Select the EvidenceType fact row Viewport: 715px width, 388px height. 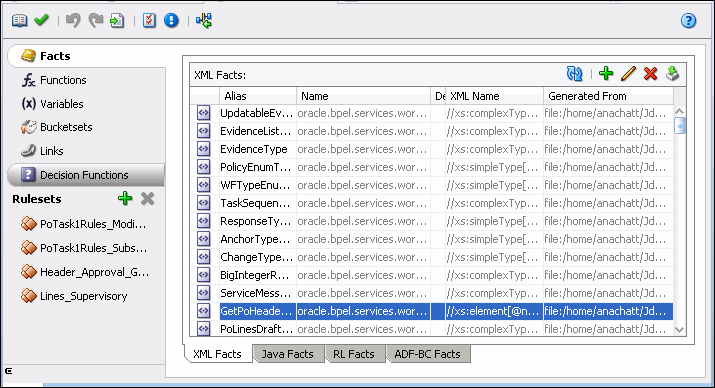pos(432,149)
